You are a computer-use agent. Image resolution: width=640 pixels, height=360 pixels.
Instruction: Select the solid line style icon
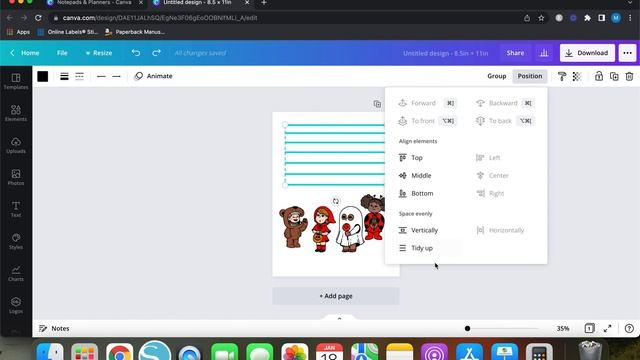[x=64, y=76]
